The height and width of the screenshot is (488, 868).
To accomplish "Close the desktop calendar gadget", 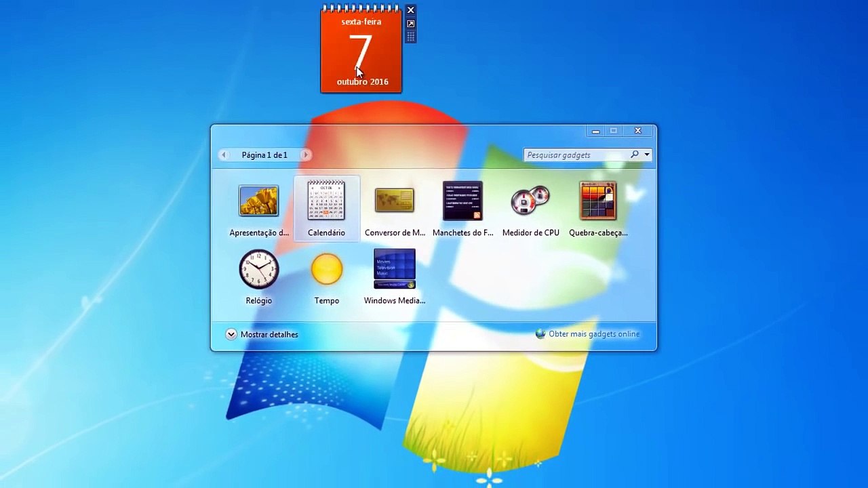I will tap(410, 10).
